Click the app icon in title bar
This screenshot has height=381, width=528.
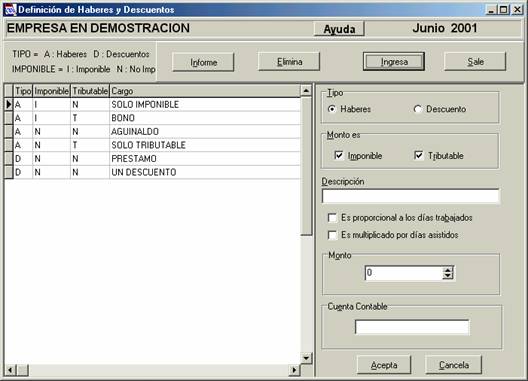pos(10,10)
